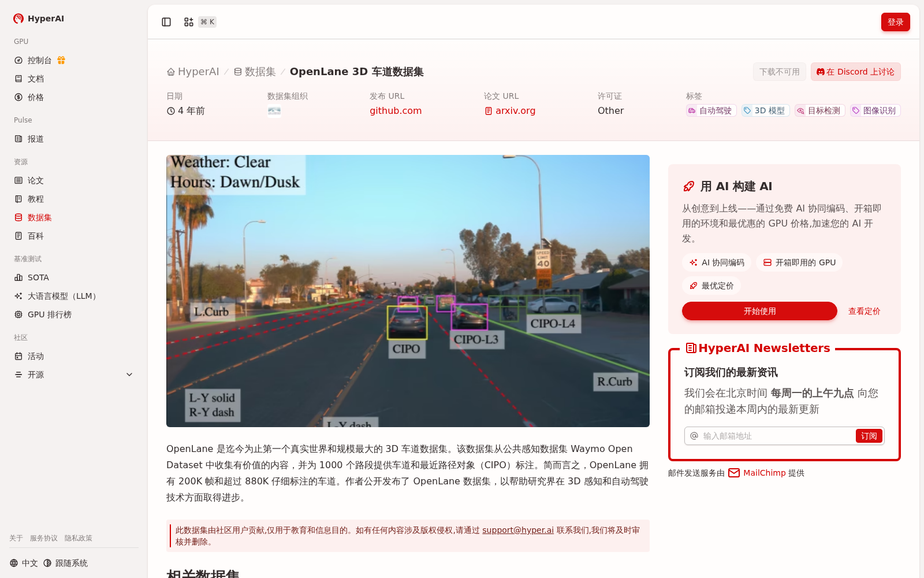Open the 查看定价 link
This screenshot has width=924, height=578.
coord(864,311)
